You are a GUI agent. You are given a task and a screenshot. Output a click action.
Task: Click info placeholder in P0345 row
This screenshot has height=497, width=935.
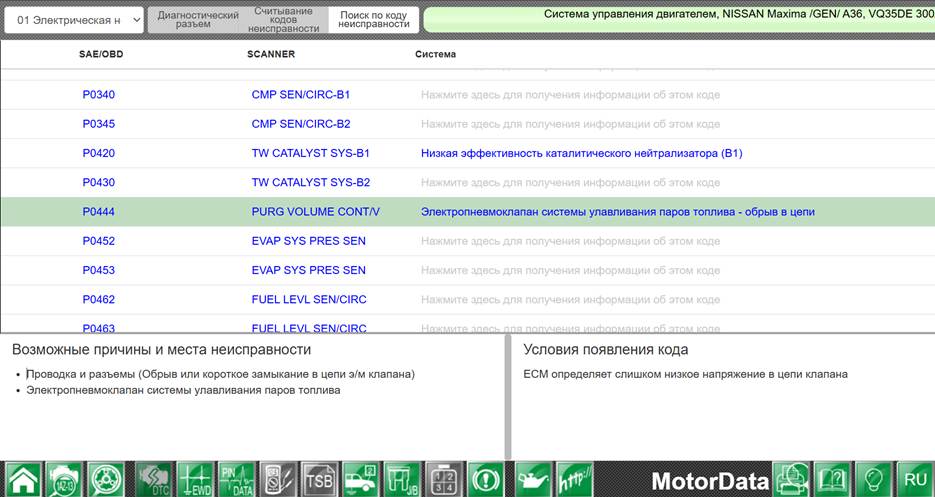click(570, 124)
